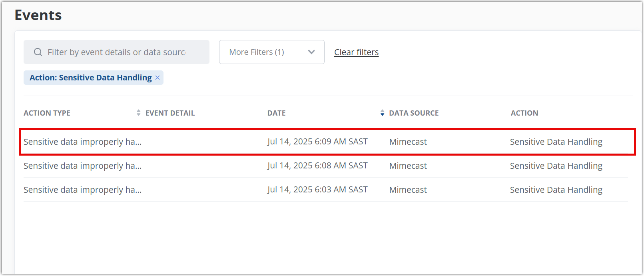Sort by Action Type using sort arrows
This screenshot has height=276, width=644.
(138, 113)
